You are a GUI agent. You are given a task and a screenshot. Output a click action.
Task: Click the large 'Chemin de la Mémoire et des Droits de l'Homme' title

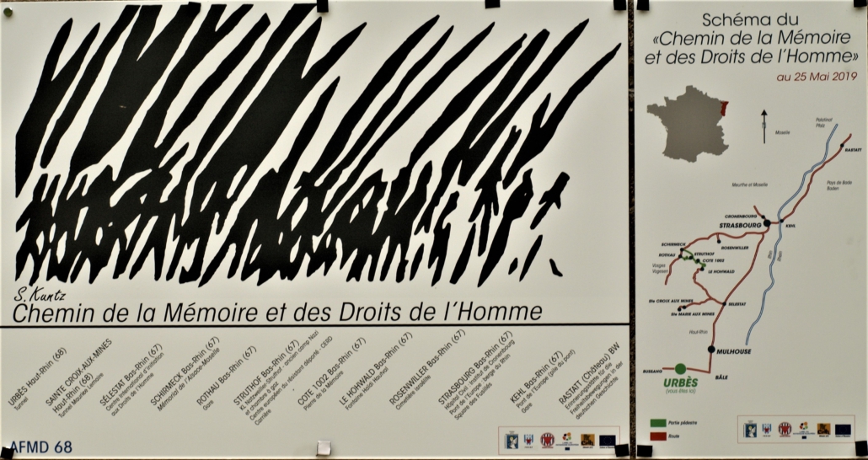(x=276, y=313)
